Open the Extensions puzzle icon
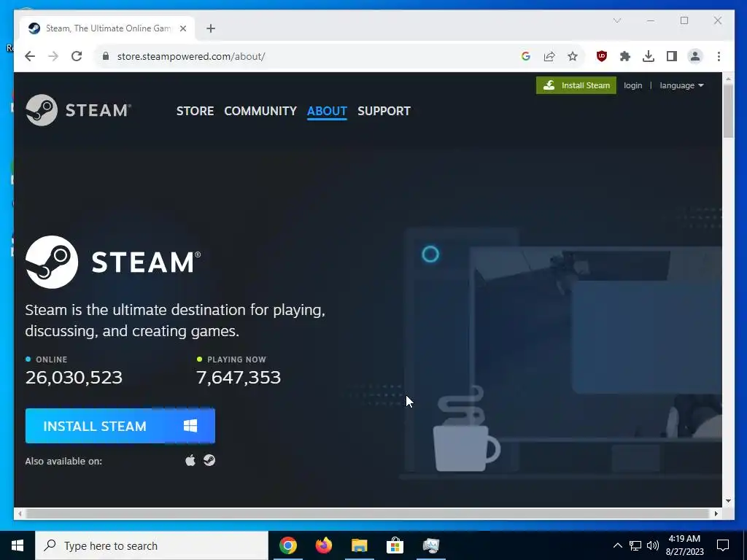Image resolution: width=747 pixels, height=560 pixels. (x=625, y=56)
